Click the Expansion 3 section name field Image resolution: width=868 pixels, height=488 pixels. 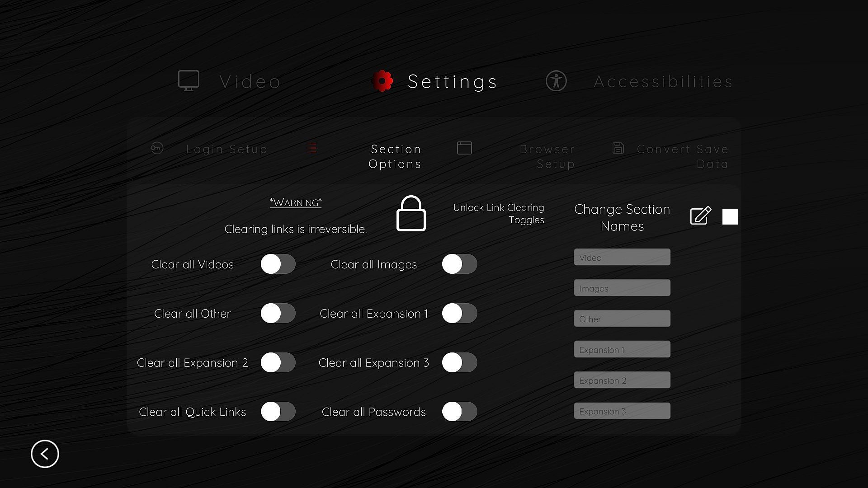(622, 411)
